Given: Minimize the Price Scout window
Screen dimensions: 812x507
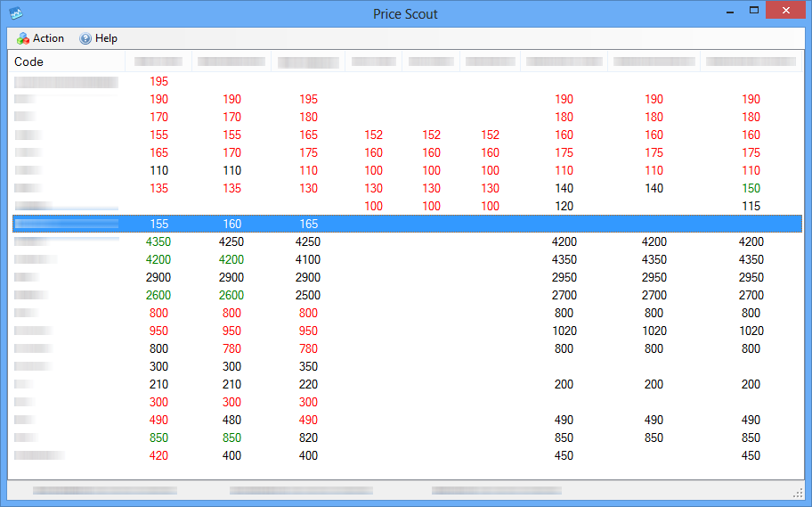Looking at the screenshot, I should 730,11.
